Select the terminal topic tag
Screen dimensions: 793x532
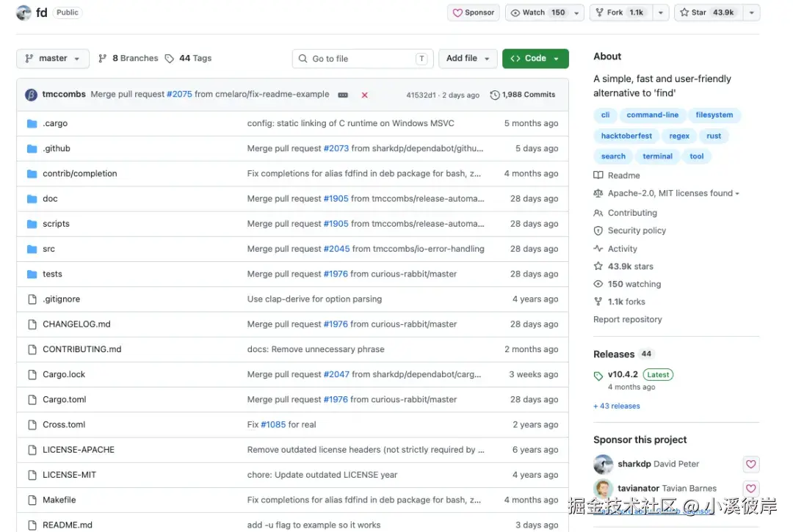coord(657,156)
